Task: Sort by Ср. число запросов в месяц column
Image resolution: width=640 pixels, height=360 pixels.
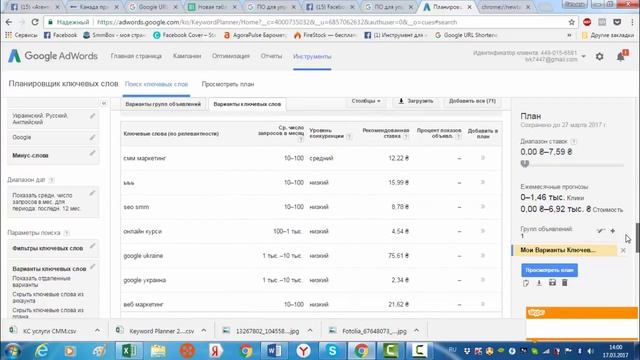Action: pos(281,131)
